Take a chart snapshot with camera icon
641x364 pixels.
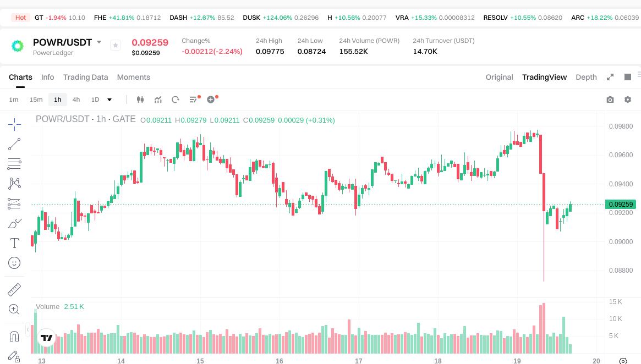(610, 100)
